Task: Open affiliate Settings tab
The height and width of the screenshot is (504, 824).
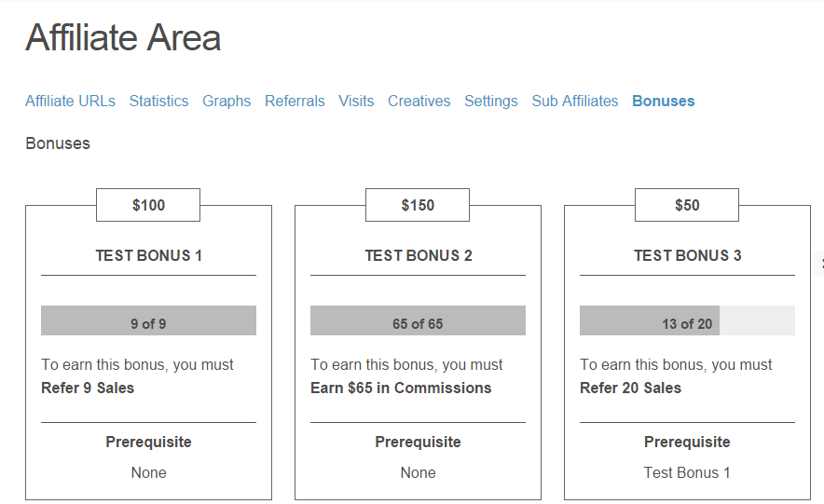Action: coord(490,102)
